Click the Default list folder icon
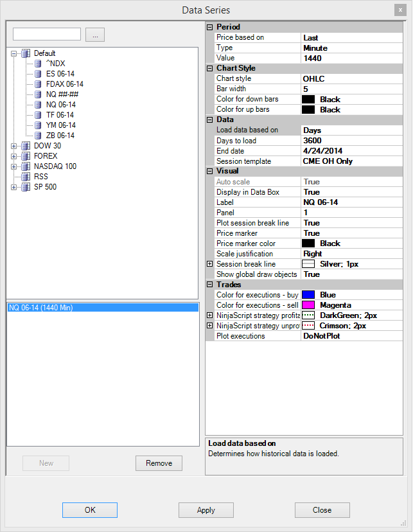The height and width of the screenshot is (532, 413). [26, 53]
